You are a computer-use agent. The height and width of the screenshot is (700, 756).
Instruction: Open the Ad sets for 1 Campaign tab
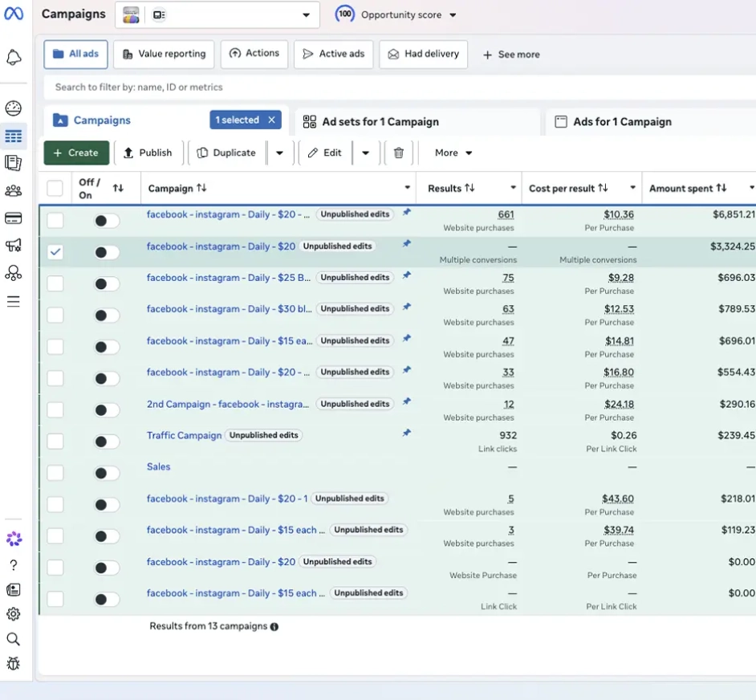pos(417,121)
